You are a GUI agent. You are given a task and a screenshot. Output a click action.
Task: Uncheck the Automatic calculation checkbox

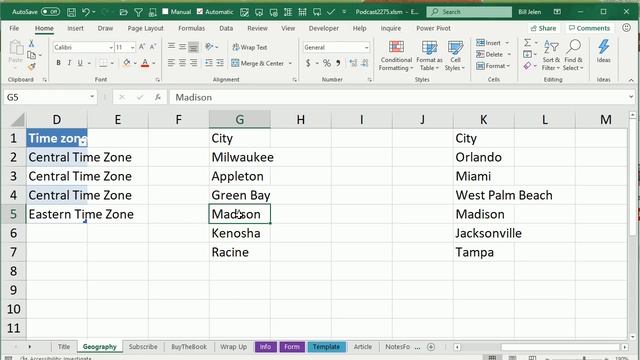[x=200, y=11]
